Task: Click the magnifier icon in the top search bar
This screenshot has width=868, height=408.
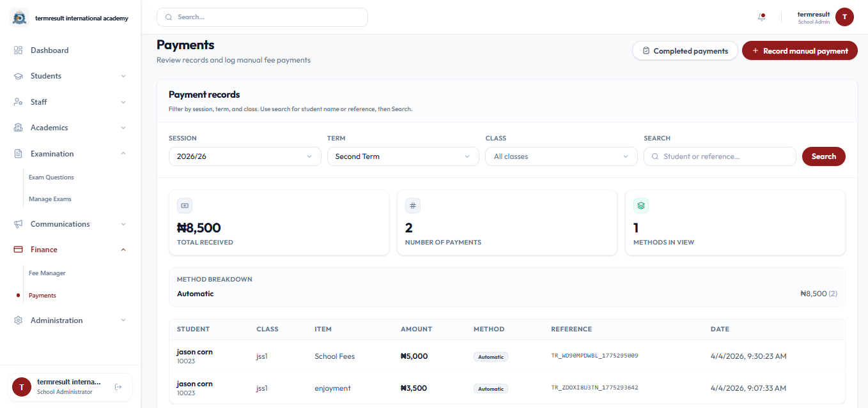Action: click(169, 17)
